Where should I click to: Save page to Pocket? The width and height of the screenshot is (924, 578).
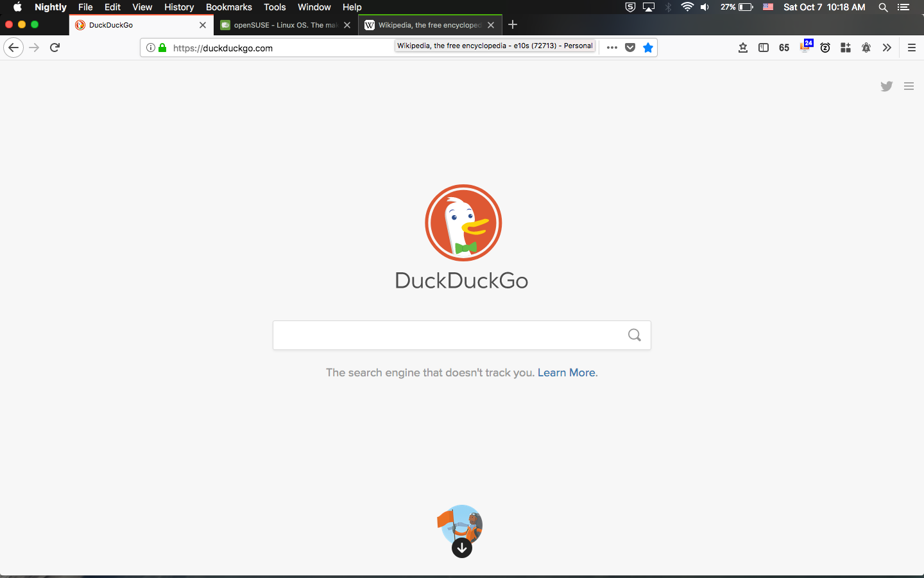(x=630, y=48)
